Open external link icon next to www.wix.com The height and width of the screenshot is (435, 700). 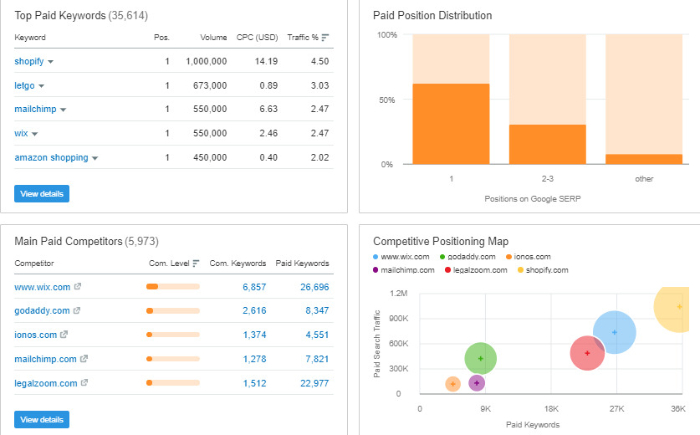coord(77,286)
